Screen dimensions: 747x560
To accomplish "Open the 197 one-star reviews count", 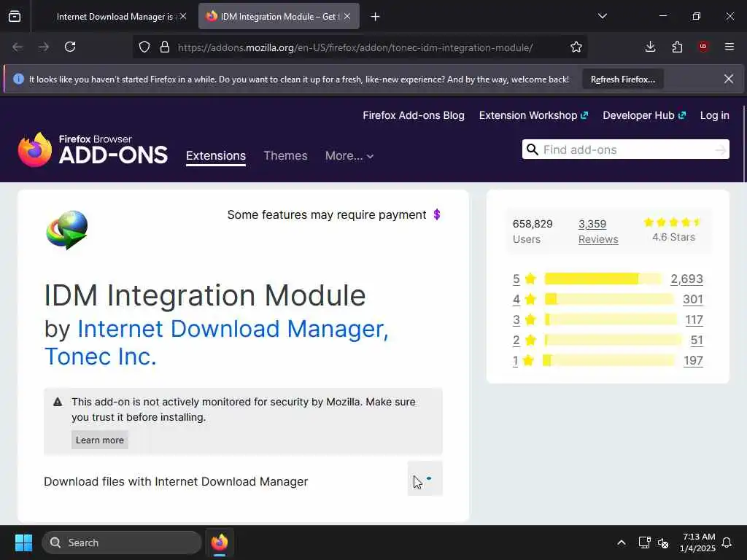I will pyautogui.click(x=693, y=361).
